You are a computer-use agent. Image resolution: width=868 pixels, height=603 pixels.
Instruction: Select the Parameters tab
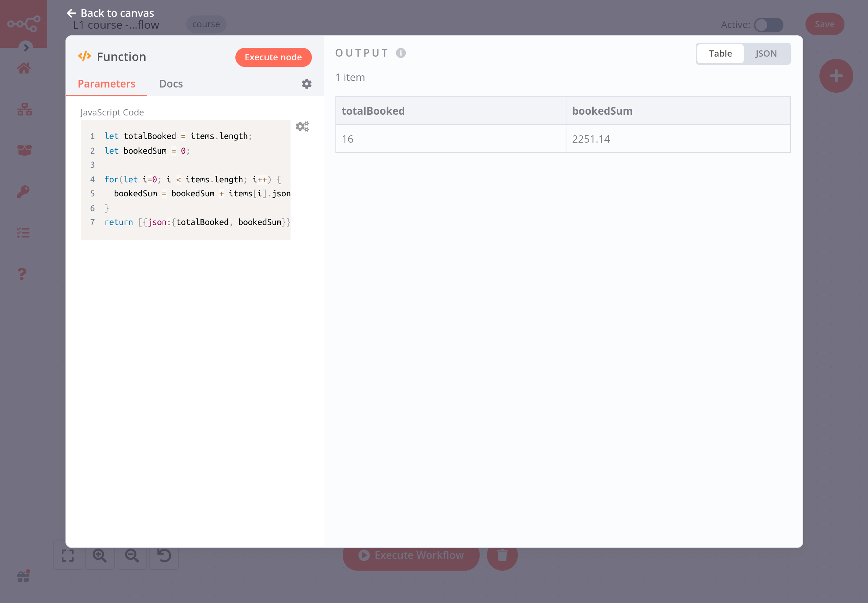click(106, 84)
